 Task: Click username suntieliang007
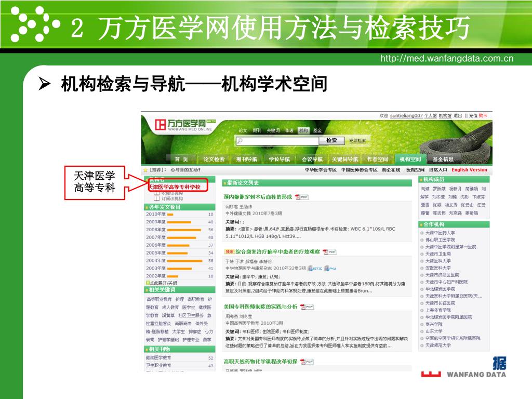tap(406, 116)
